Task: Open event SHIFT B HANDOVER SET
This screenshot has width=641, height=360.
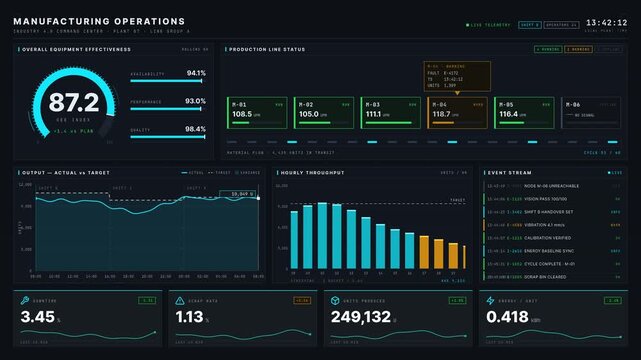Action: [x=553, y=212]
